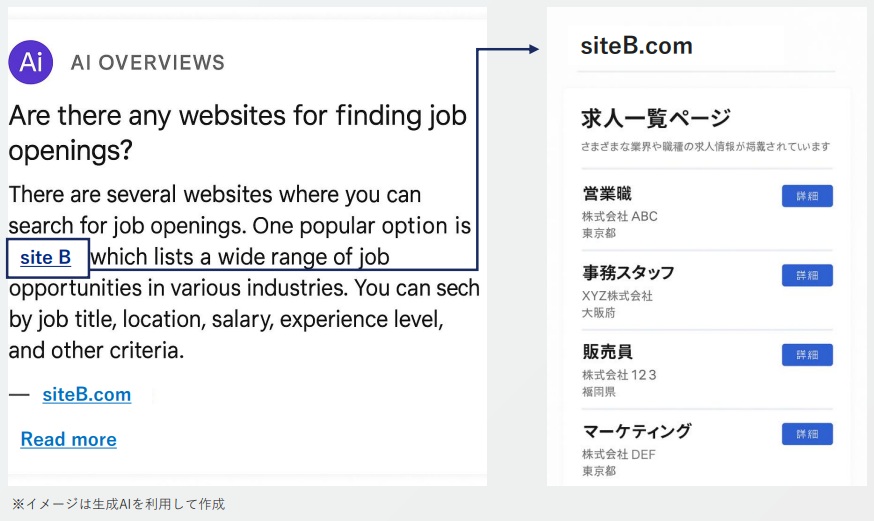Click the AI OVERVIEWS header label

pos(148,63)
